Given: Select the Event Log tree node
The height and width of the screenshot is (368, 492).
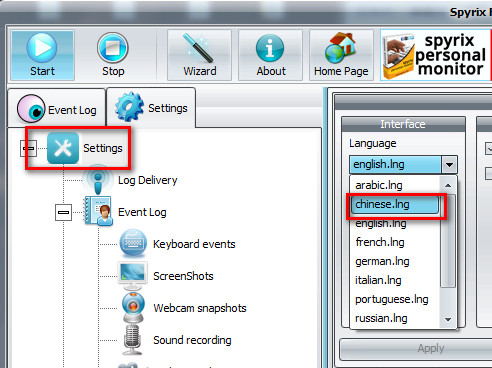Looking at the screenshot, I should point(142,212).
